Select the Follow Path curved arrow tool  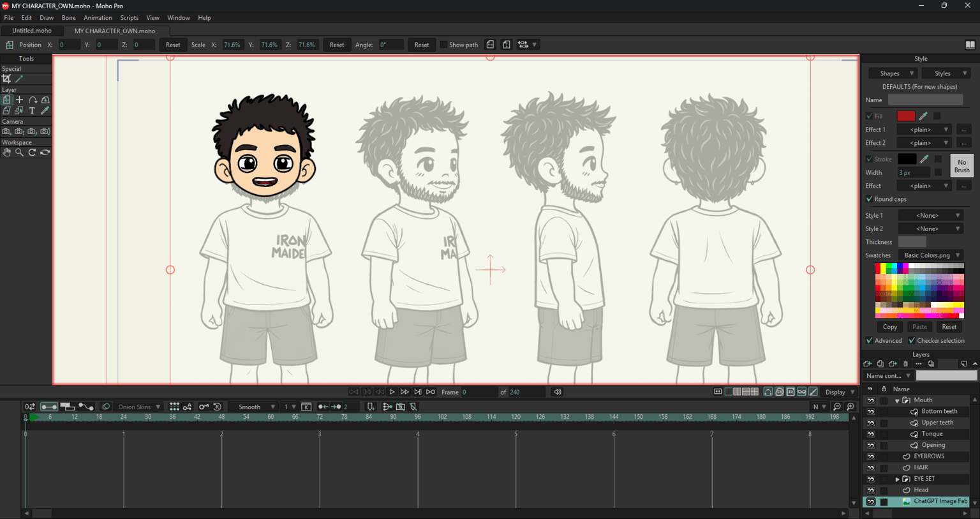click(x=33, y=100)
